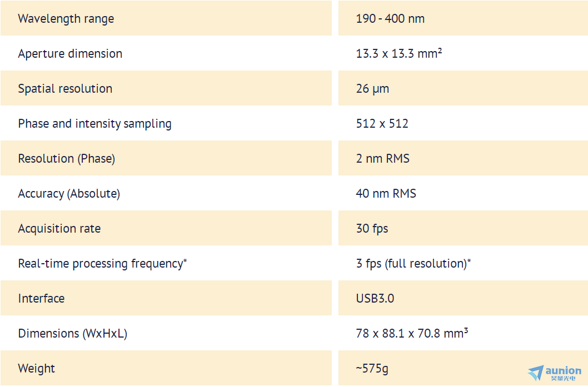Select the Resolution (Phase) label

point(66,158)
